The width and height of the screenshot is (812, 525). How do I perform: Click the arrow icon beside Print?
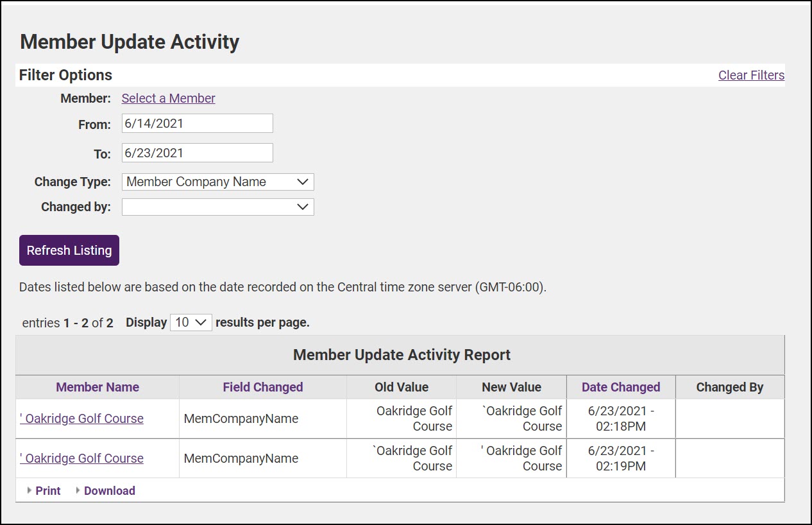pyautogui.click(x=30, y=490)
